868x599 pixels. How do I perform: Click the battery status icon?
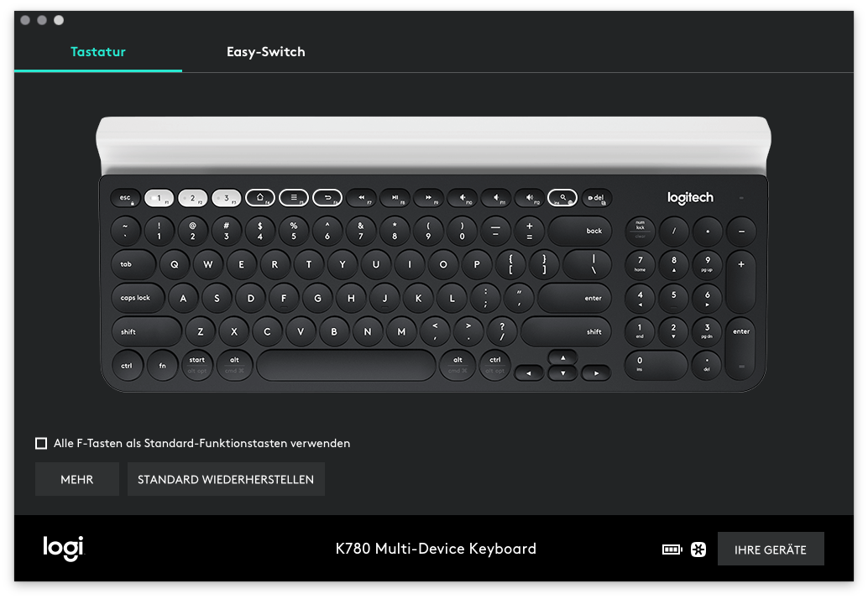pyautogui.click(x=672, y=550)
